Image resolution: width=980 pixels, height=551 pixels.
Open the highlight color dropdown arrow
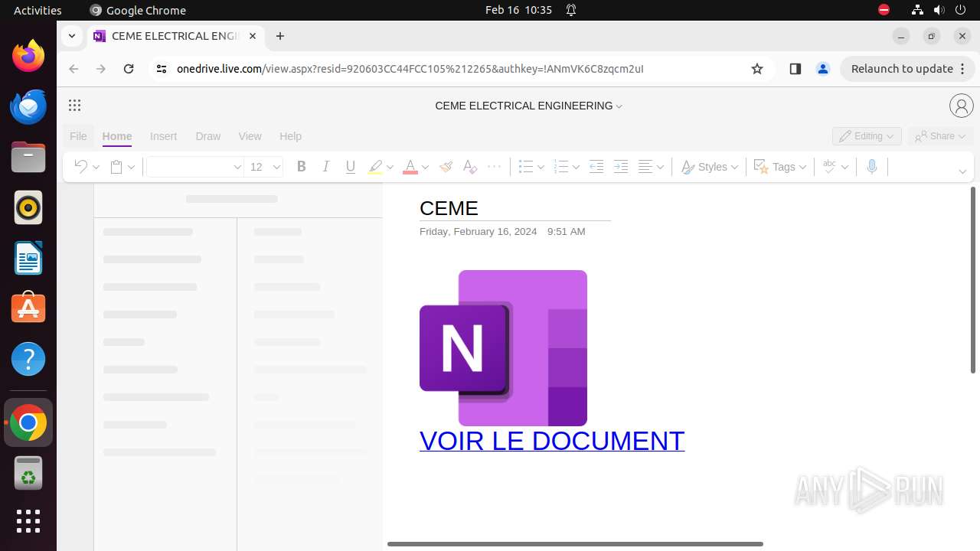point(390,167)
